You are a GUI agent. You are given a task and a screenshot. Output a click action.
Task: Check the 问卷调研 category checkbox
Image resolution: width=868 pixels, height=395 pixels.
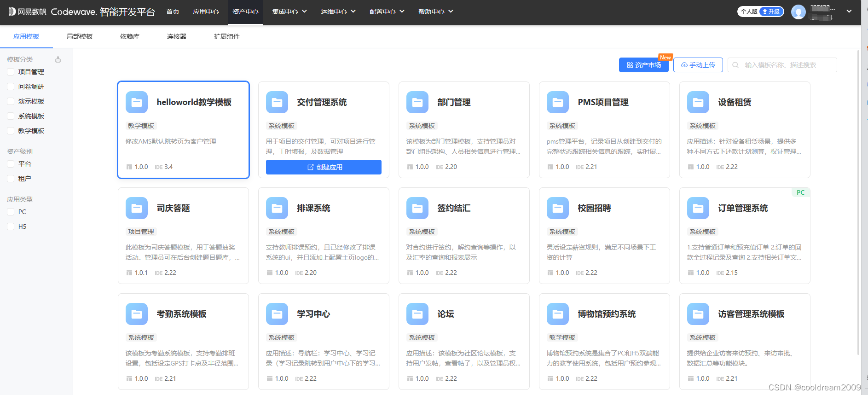coord(11,87)
